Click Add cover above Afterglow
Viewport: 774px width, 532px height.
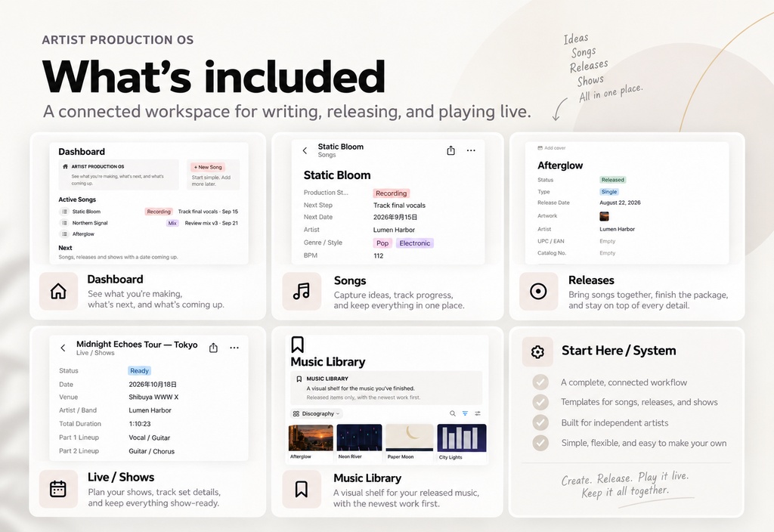(x=551, y=148)
